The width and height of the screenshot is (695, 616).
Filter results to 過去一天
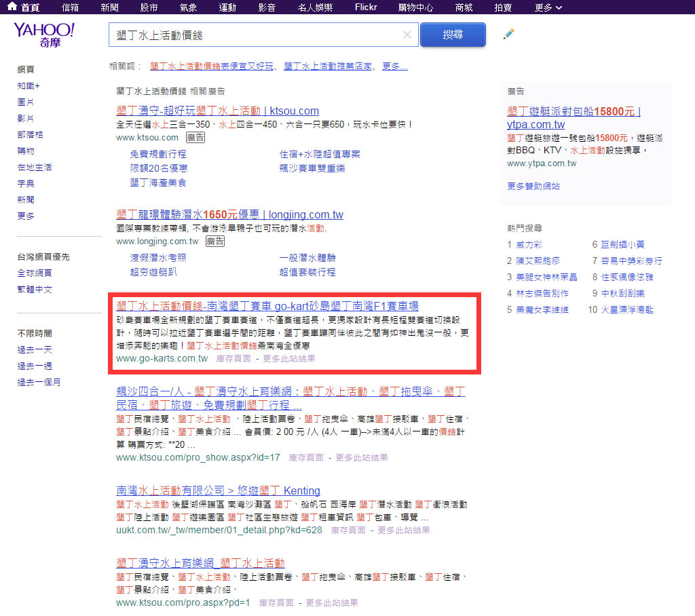35,349
